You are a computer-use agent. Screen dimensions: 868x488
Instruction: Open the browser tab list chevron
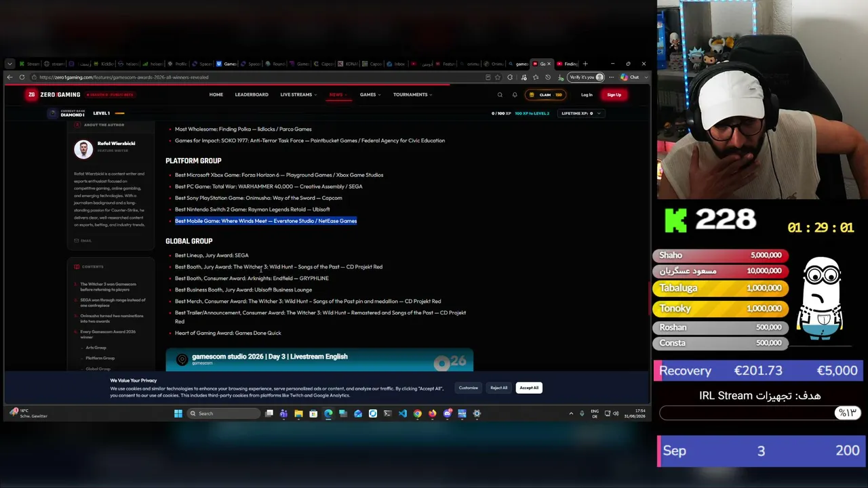pos(9,64)
